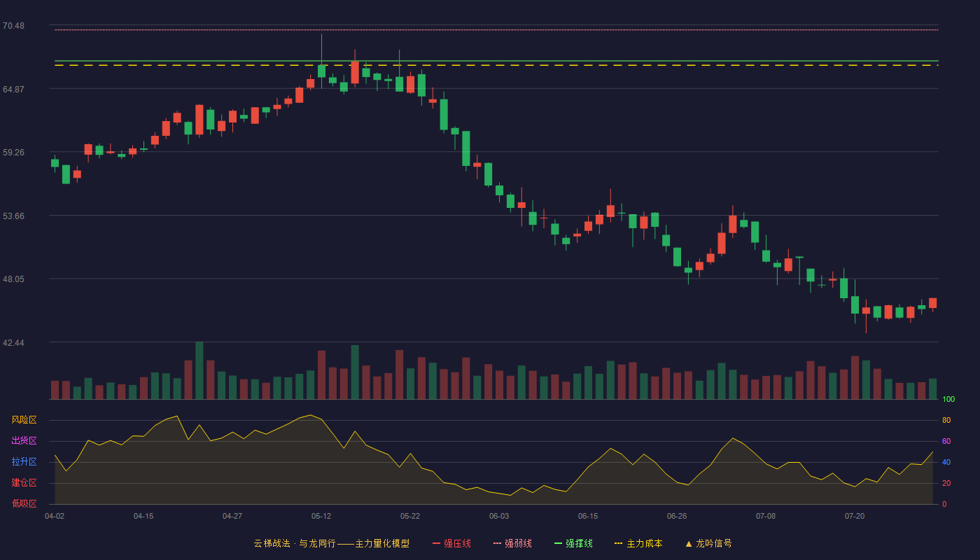Click the 59.26 price axis label
The width and height of the screenshot is (980, 560).
tap(13, 153)
